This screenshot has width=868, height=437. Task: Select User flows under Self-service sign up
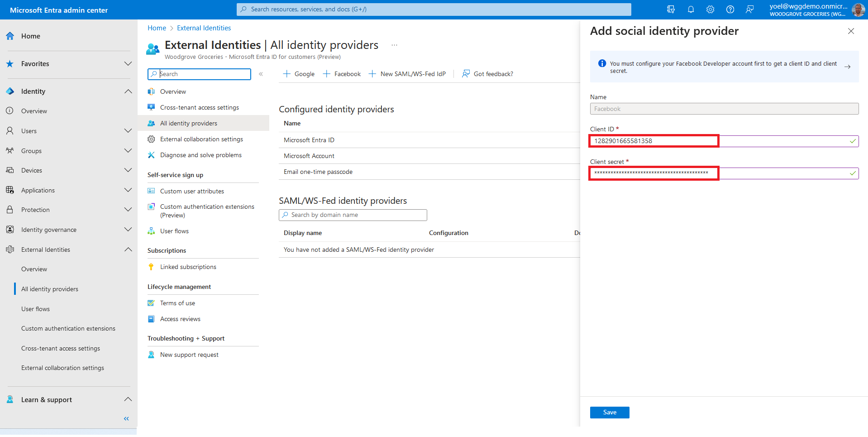point(174,231)
